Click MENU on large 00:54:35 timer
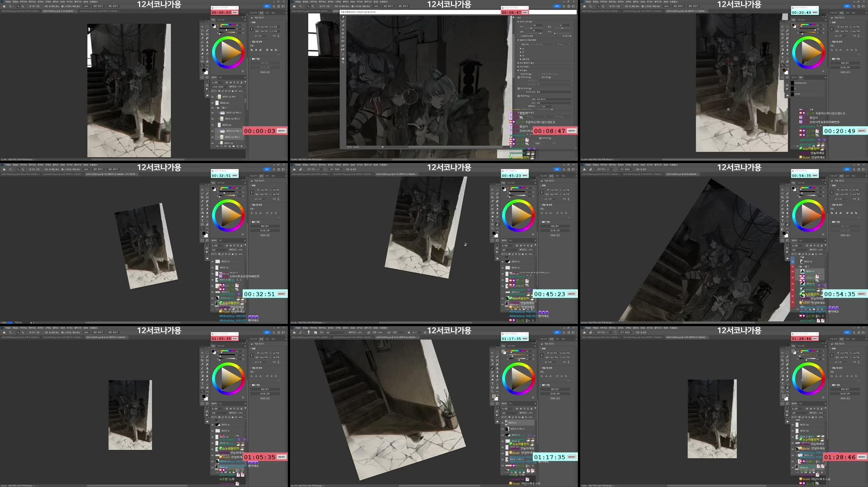Screen dimensions: 868x487 pos(862,294)
